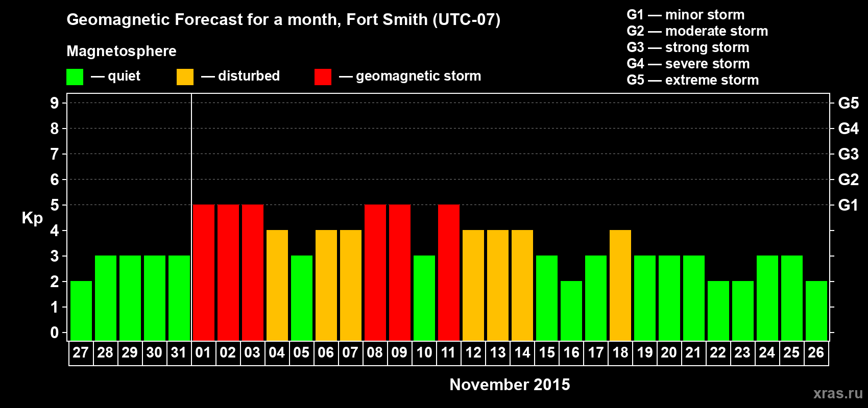Click date label 15 on the axis
868x408 pixels.
click(x=547, y=353)
